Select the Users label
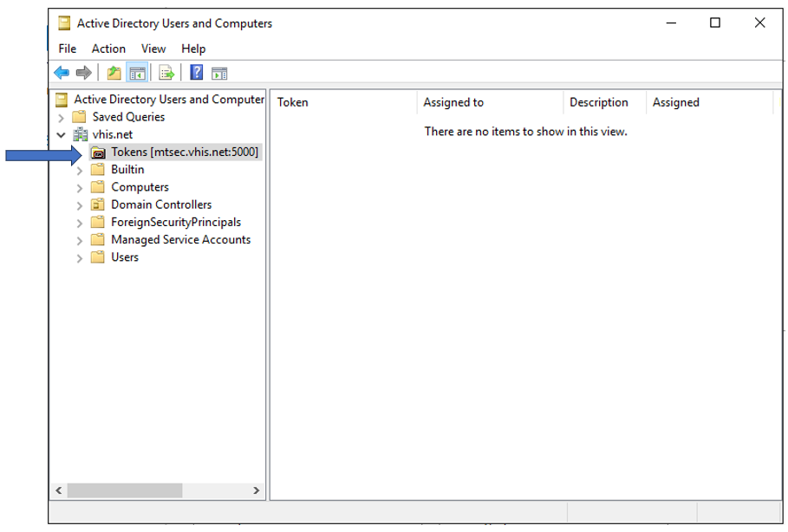This screenshot has width=788, height=532. click(x=125, y=257)
